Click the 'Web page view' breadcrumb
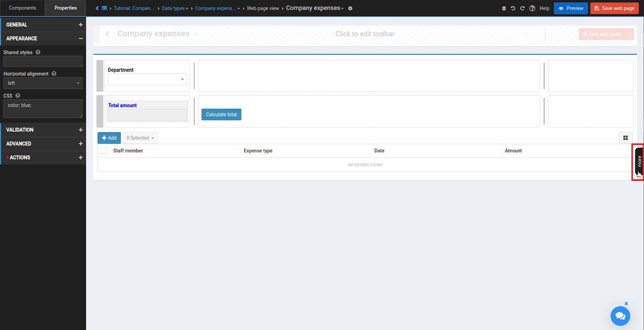This screenshot has height=330, width=644. (x=263, y=8)
